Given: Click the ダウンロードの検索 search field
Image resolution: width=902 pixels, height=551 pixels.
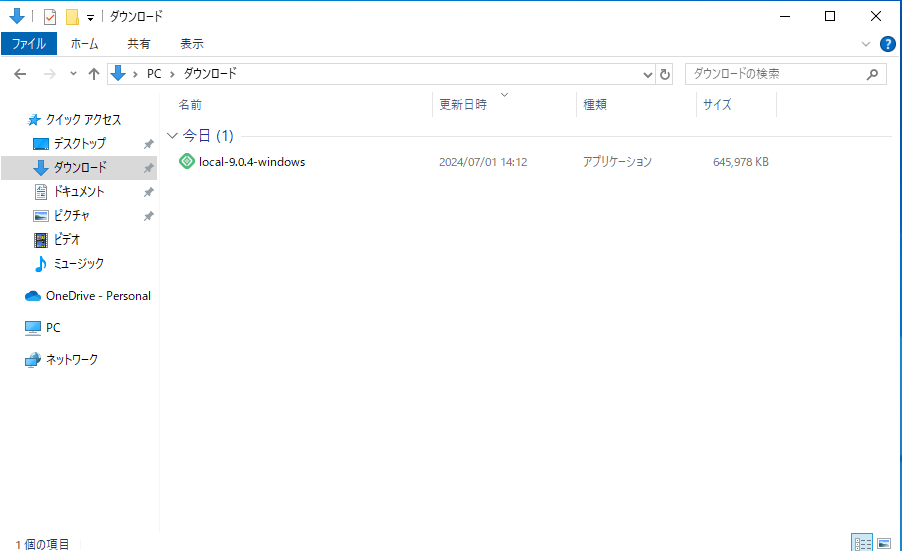Looking at the screenshot, I should [775, 74].
